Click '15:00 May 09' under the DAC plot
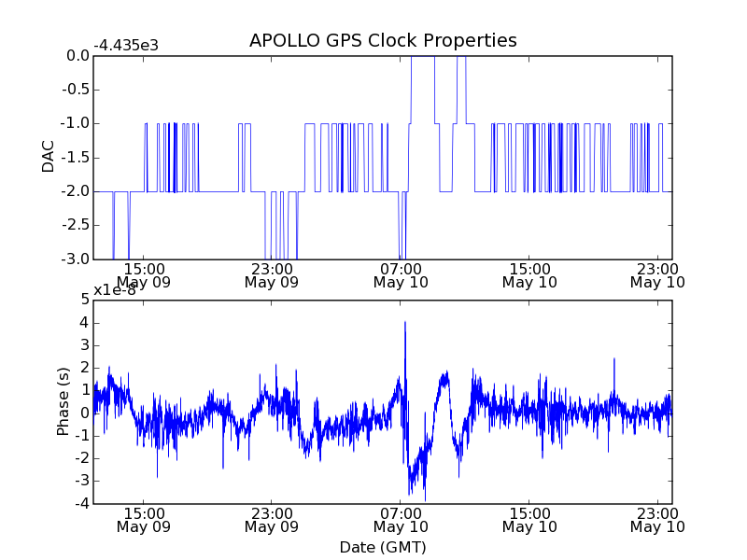 point(144,275)
